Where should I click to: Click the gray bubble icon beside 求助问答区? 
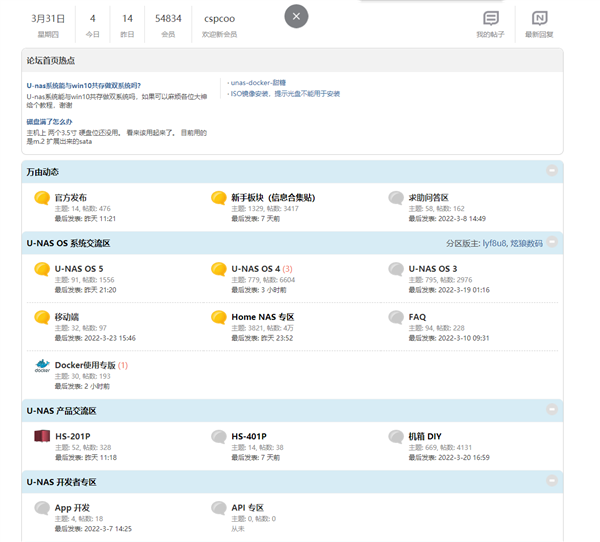pyautogui.click(x=396, y=198)
